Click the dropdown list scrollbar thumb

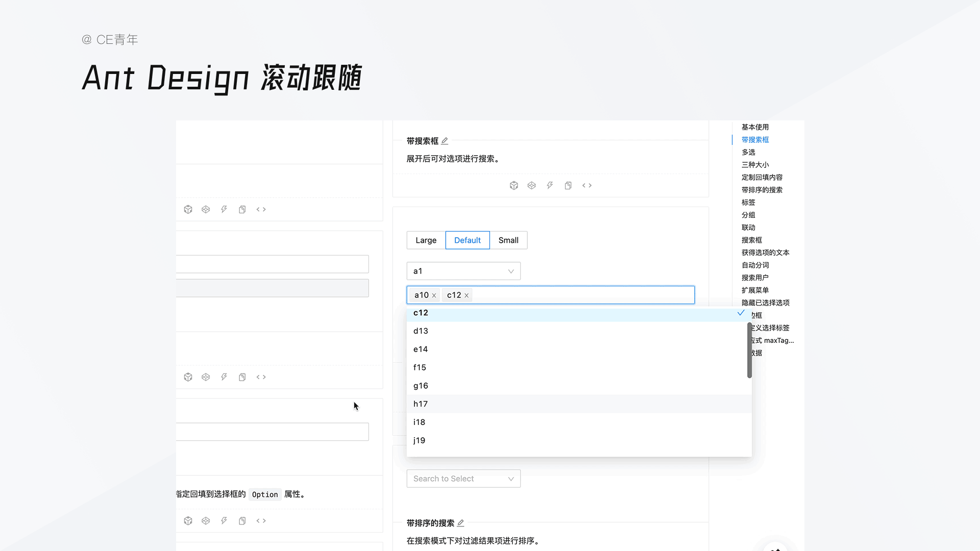pos(749,350)
